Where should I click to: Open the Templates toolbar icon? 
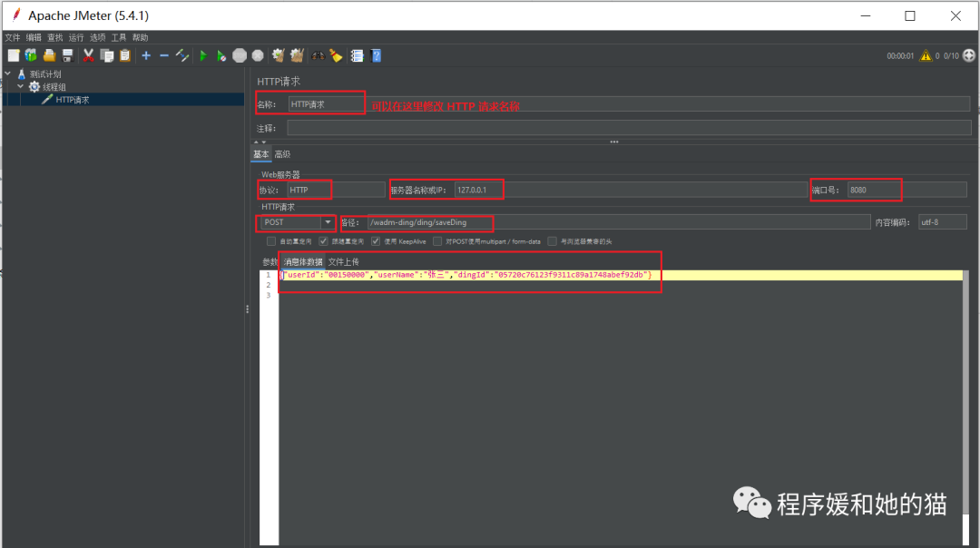point(31,55)
